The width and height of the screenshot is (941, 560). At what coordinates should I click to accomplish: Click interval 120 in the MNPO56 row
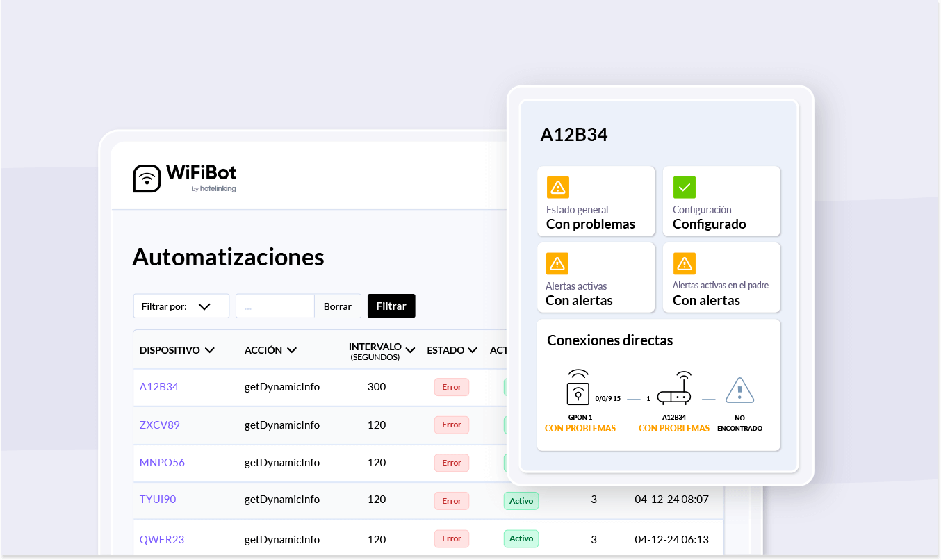click(377, 462)
